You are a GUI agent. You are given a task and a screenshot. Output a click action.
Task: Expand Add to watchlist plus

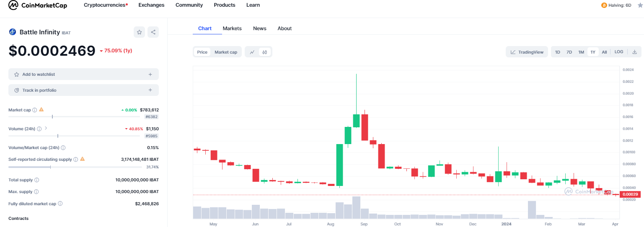[x=150, y=75]
